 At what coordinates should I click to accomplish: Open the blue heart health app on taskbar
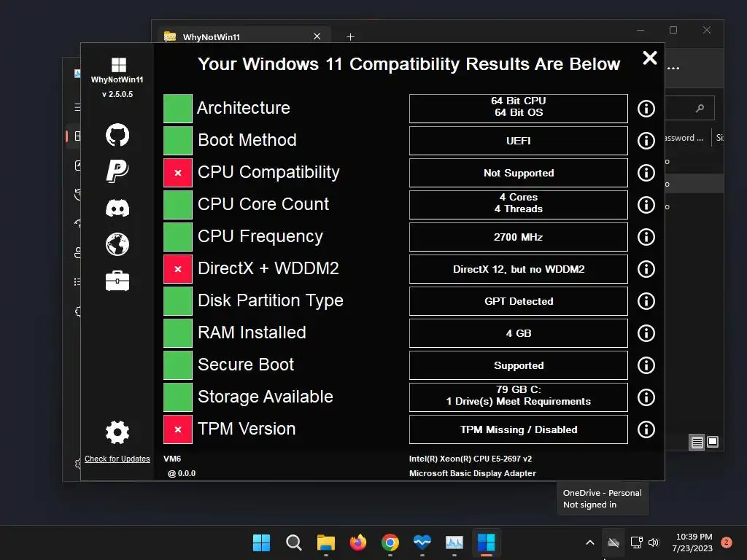[x=422, y=542]
